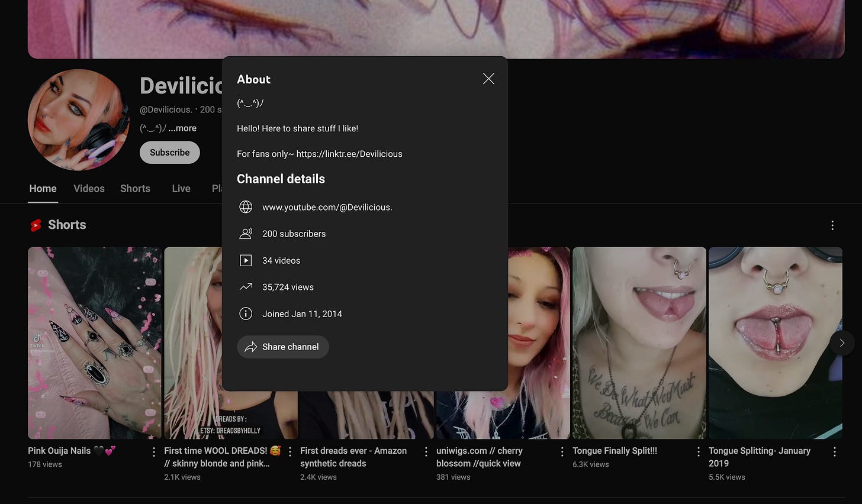The height and width of the screenshot is (504, 862).
Task: Click the subscribers people icon
Action: [x=246, y=234]
